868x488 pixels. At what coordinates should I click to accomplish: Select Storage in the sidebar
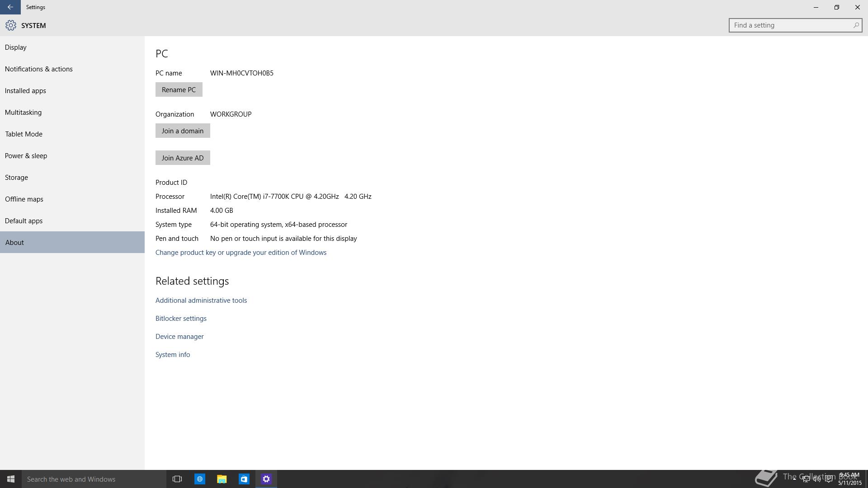coord(72,177)
